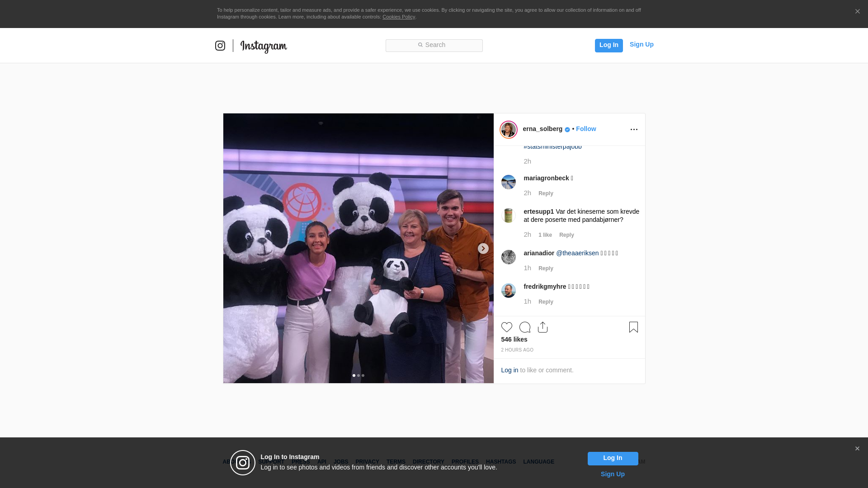The image size is (868, 488).
Task: Click Log In button in bottom banner
Action: [613, 459]
